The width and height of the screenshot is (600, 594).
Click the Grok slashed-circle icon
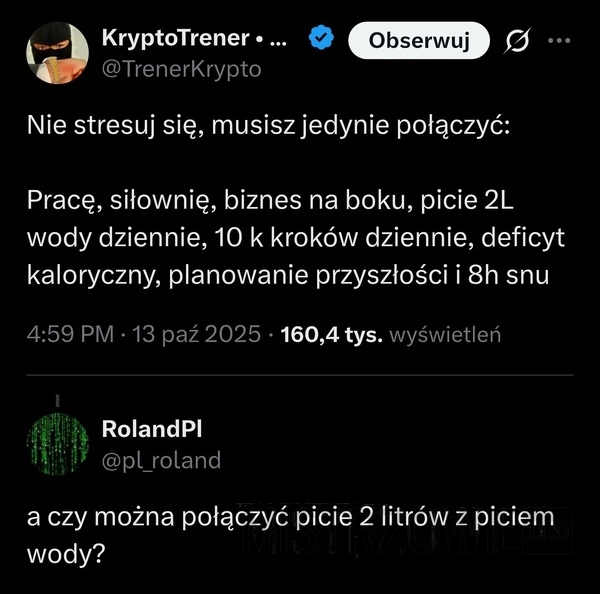click(x=519, y=41)
